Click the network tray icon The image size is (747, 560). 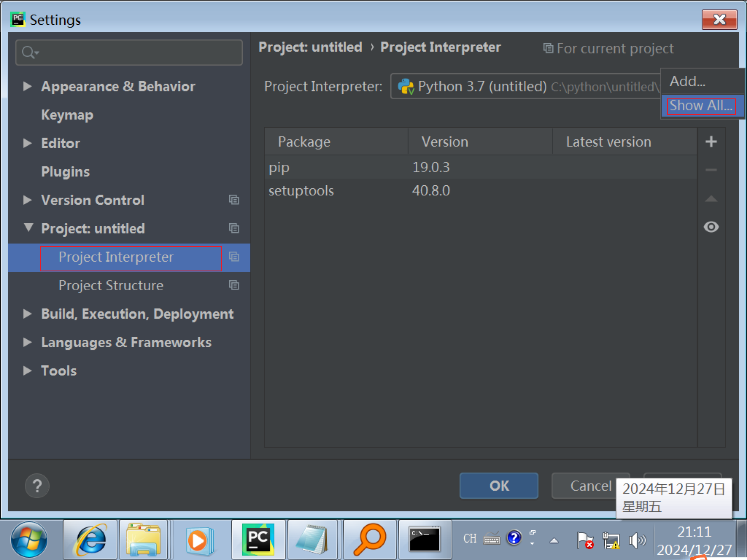point(611,540)
